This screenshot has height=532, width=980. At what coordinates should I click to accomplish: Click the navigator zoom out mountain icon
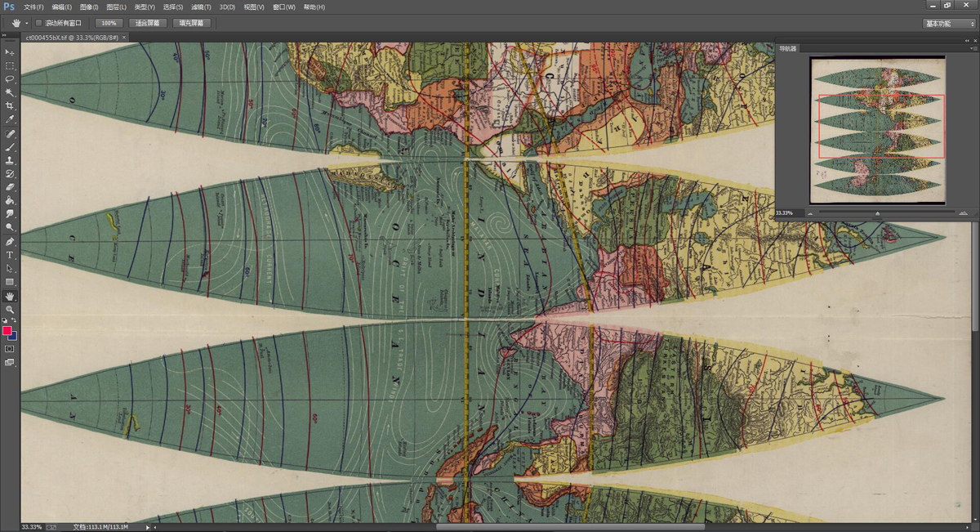click(811, 212)
